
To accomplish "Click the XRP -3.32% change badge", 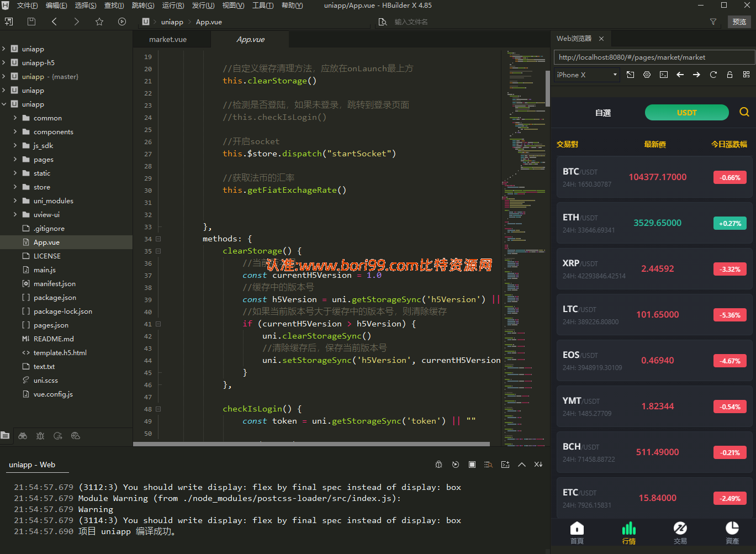I will (x=730, y=269).
